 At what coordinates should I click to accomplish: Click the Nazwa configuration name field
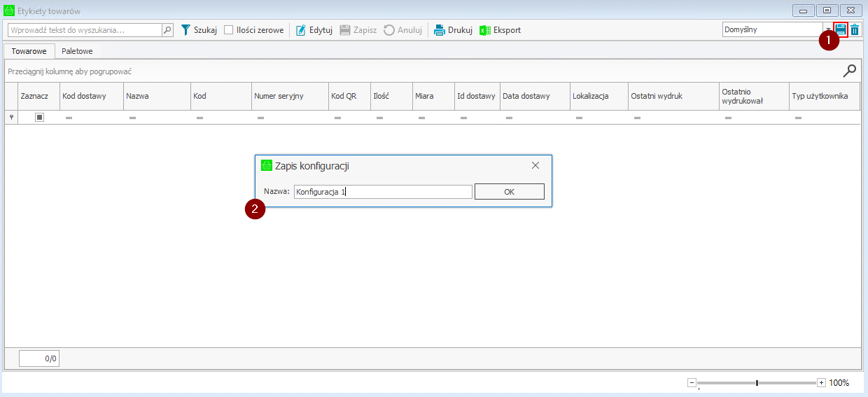click(382, 192)
